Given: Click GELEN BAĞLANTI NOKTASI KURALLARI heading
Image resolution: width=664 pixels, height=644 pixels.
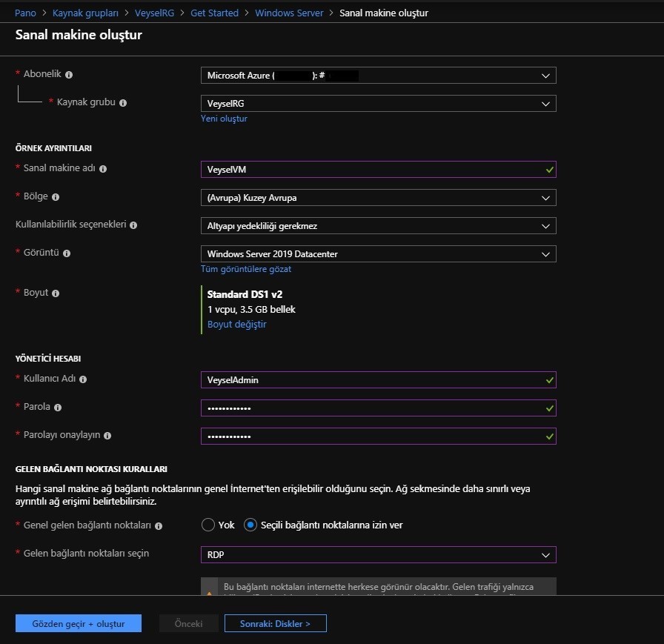Looking at the screenshot, I should pyautogui.click(x=91, y=469).
